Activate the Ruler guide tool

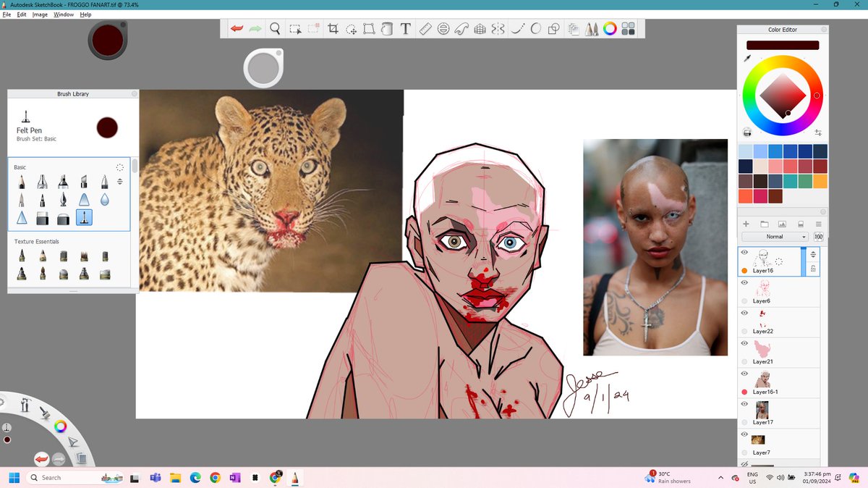coord(425,29)
